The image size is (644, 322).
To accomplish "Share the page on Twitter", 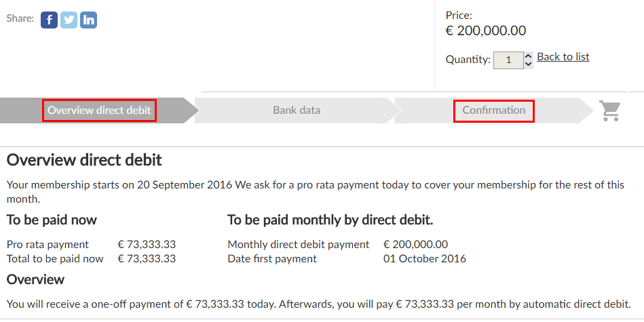I will (69, 20).
